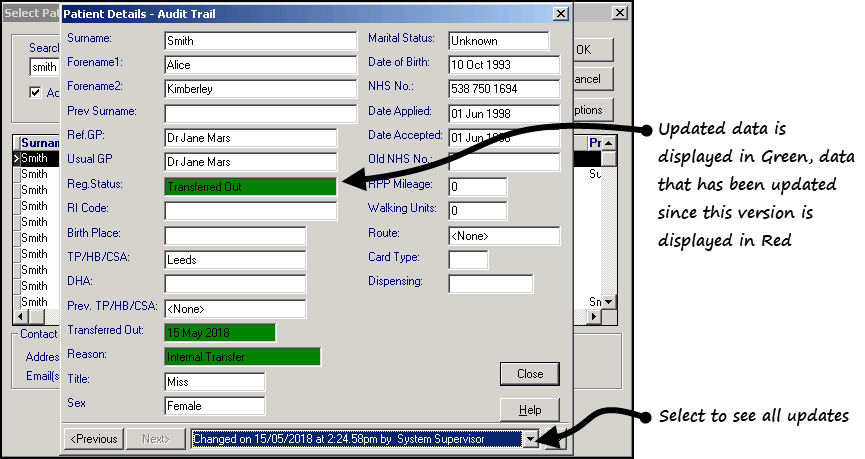Click the Close button

[x=529, y=374]
